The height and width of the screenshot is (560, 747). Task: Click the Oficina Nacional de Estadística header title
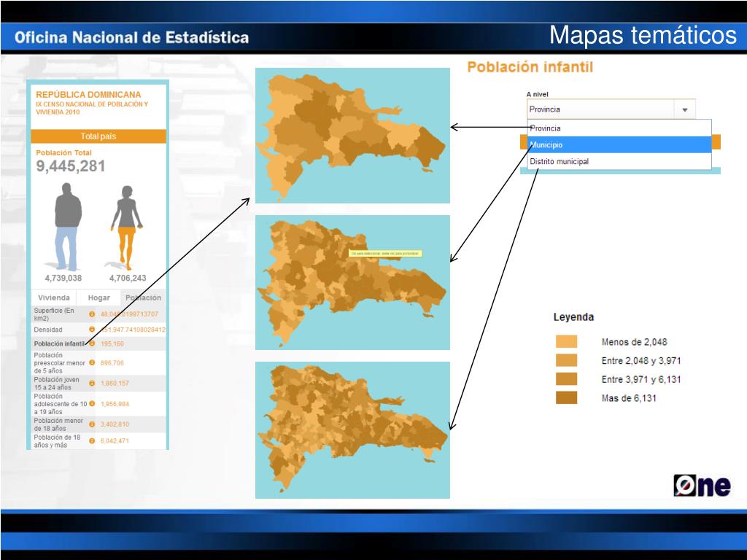pos(131,37)
